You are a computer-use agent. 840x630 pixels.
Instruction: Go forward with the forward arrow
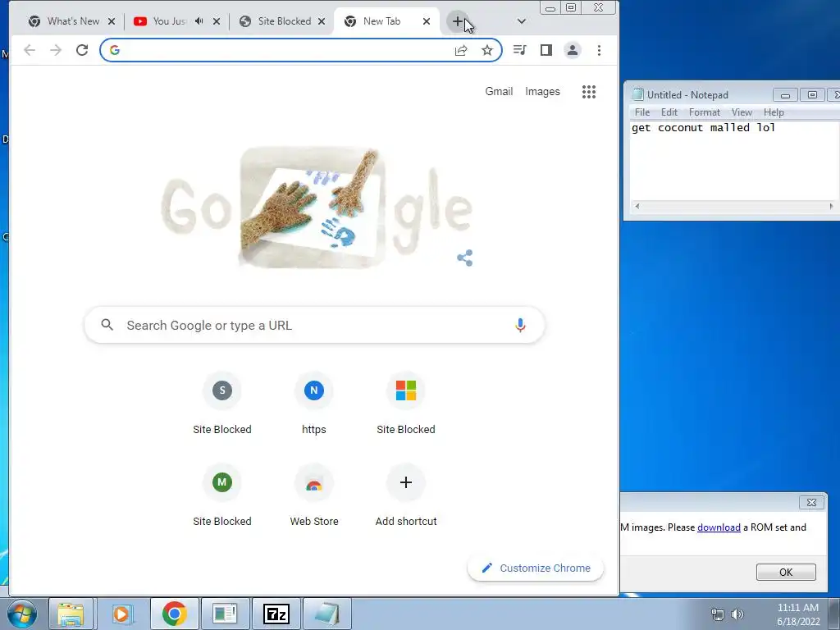pyautogui.click(x=56, y=50)
